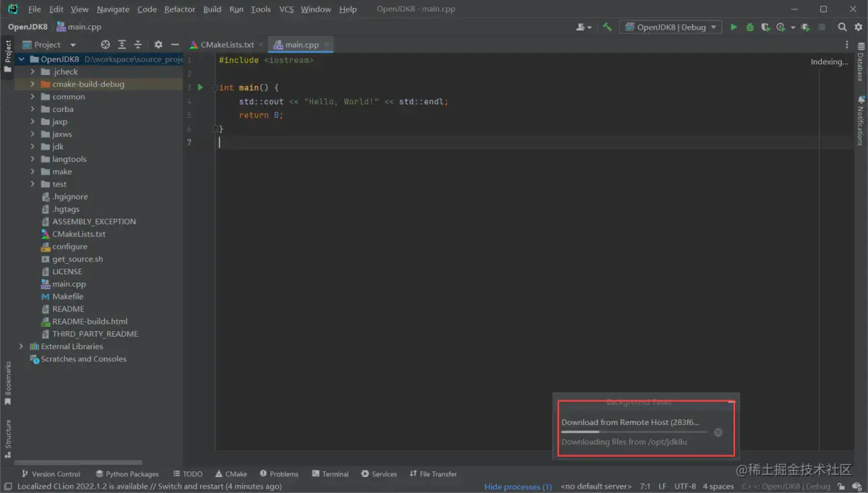The image size is (868, 493).
Task: Click Hide processes (1) link
Action: pos(518,486)
